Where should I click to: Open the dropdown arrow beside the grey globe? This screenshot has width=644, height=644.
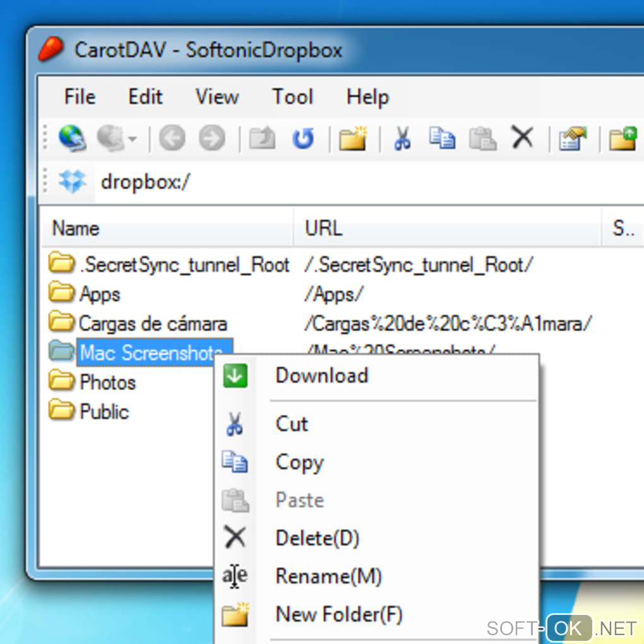click(132, 139)
